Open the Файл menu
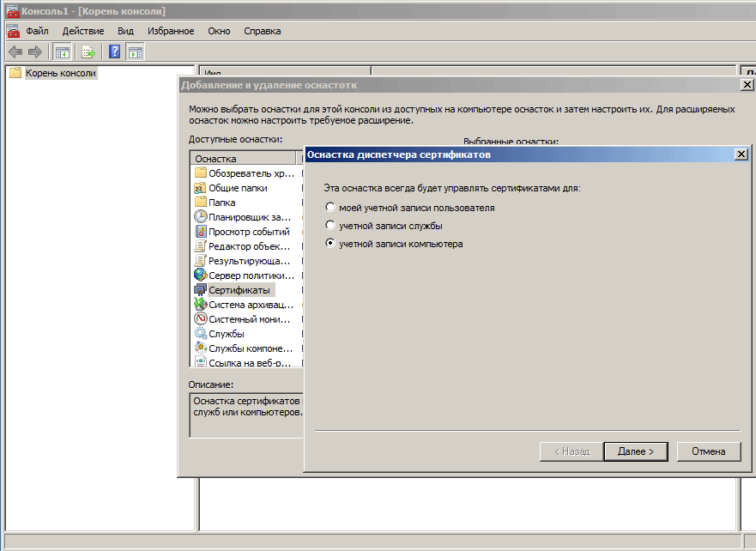 37,31
